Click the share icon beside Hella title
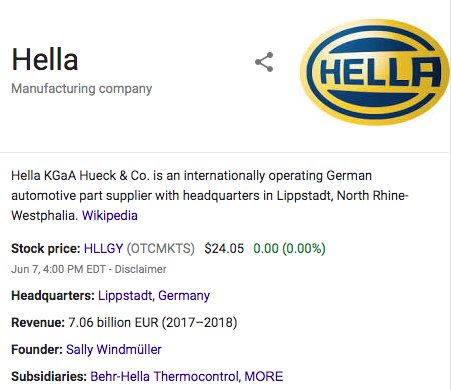This screenshot has width=451, height=390. [x=264, y=62]
